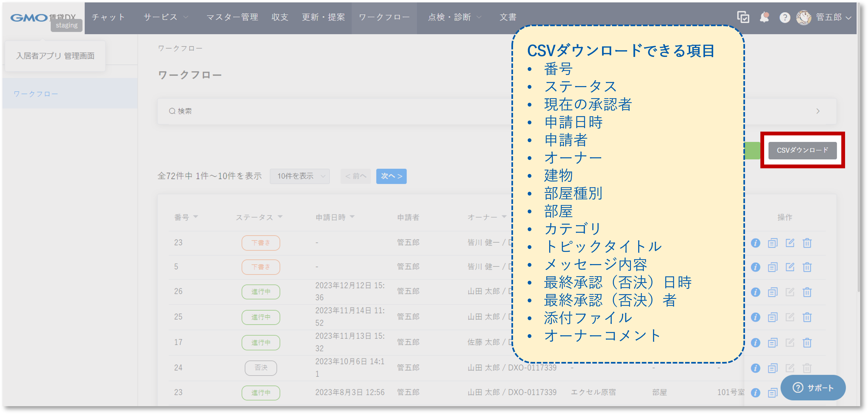The height and width of the screenshot is (414, 868).
Task: Click the trash delete icon for workflow 26
Action: click(x=808, y=292)
